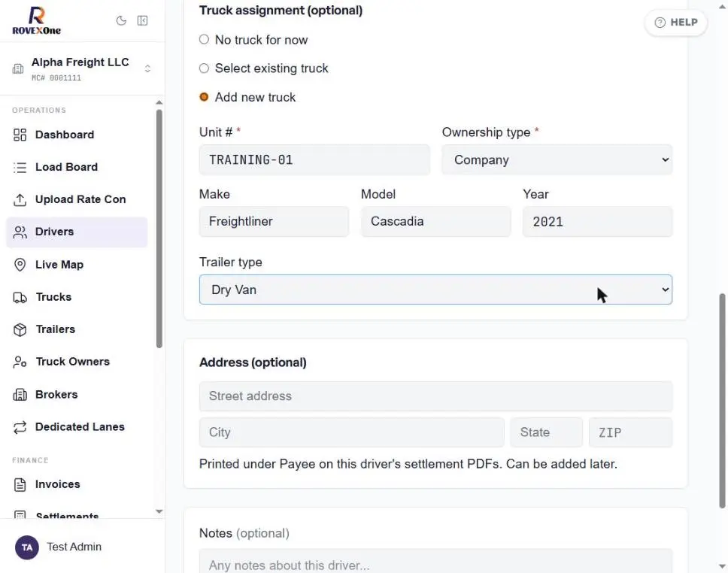Go to Dedicated Lanes page
Image resolution: width=728 pixels, height=573 pixels.
tap(77, 427)
